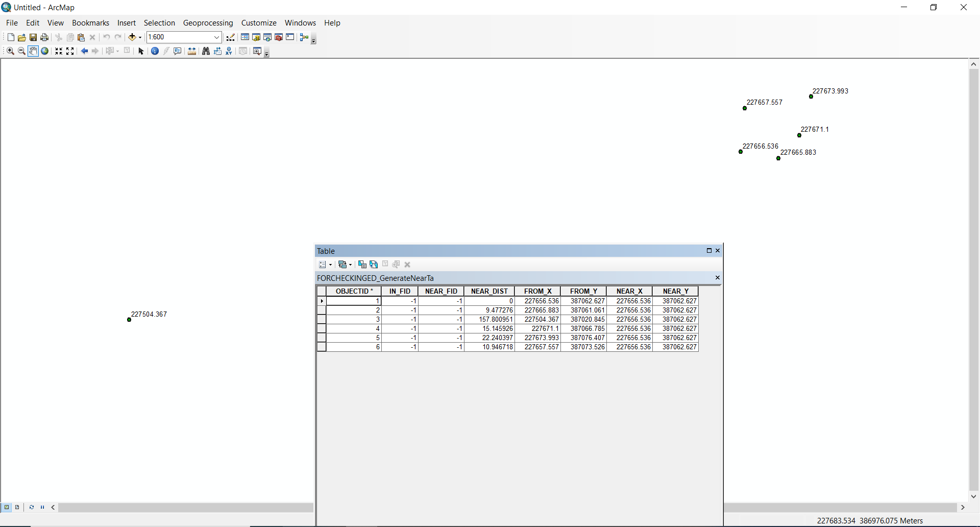The image size is (980, 527).
Task: Click the NEAR_DIST column header
Action: pyautogui.click(x=489, y=291)
